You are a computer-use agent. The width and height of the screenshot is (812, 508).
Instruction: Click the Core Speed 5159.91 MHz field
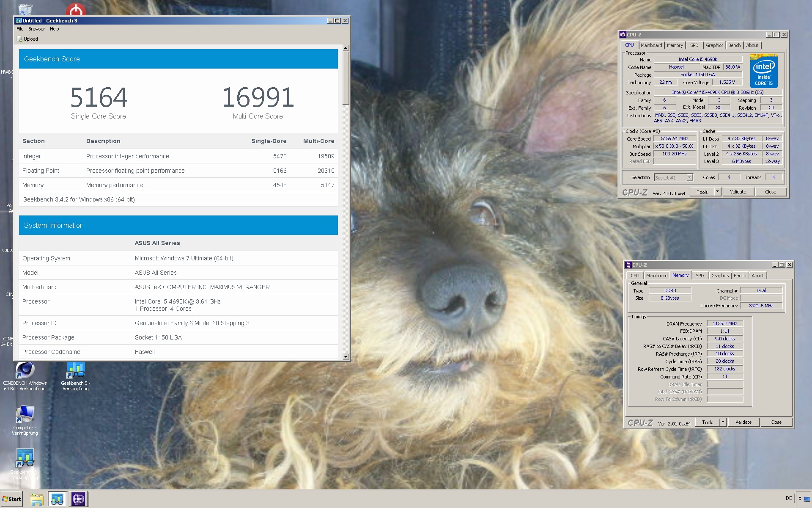[675, 139]
